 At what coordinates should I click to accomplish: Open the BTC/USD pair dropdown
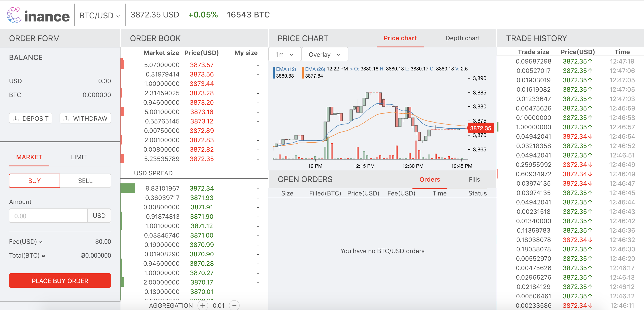click(x=99, y=15)
